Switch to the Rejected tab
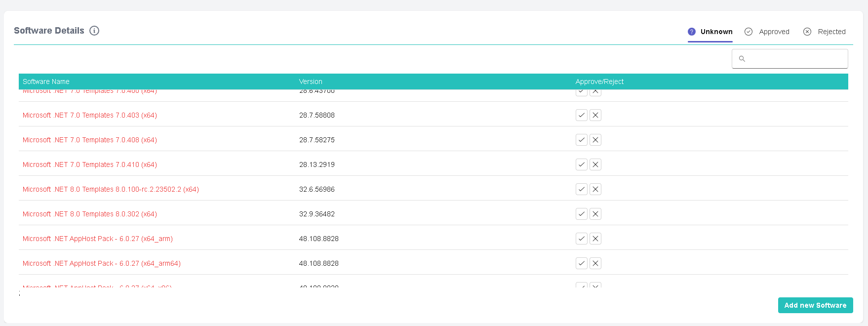Image resolution: width=868 pixels, height=326 pixels. (x=825, y=32)
